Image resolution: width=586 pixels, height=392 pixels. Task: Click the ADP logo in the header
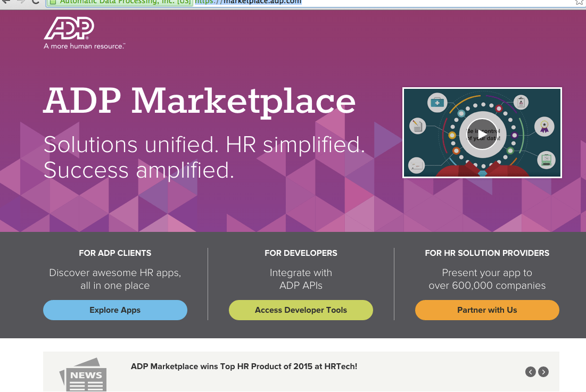(x=69, y=29)
